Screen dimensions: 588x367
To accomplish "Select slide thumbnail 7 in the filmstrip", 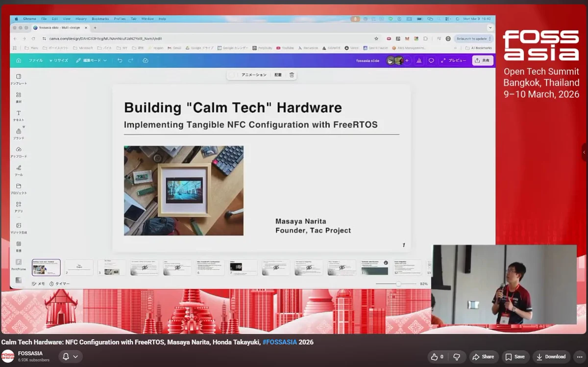I will coord(243,267).
